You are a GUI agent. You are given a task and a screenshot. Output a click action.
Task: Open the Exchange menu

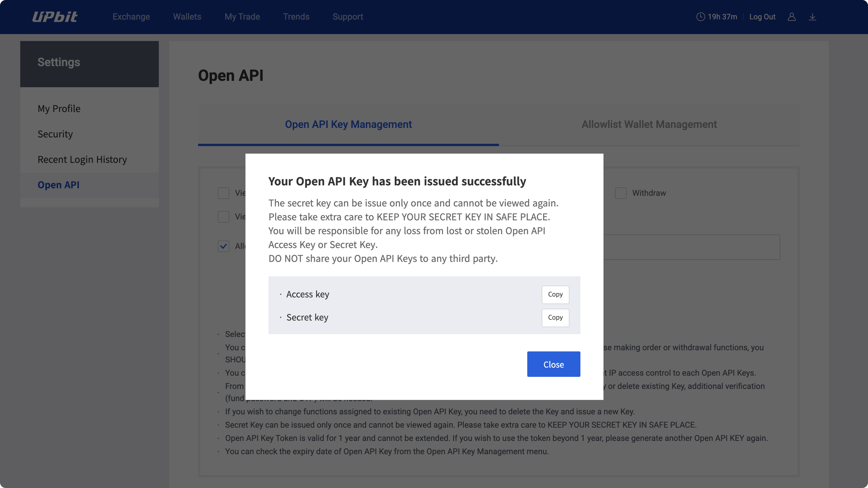point(131,17)
